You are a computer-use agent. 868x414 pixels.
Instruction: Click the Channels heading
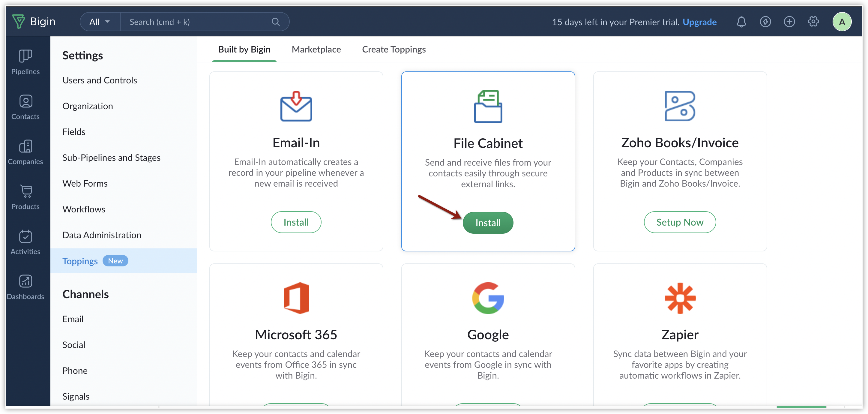pyautogui.click(x=85, y=294)
